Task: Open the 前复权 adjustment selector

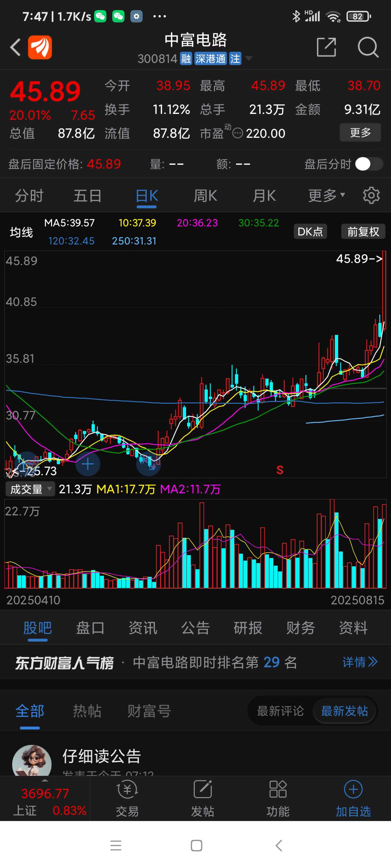Action: (x=363, y=231)
